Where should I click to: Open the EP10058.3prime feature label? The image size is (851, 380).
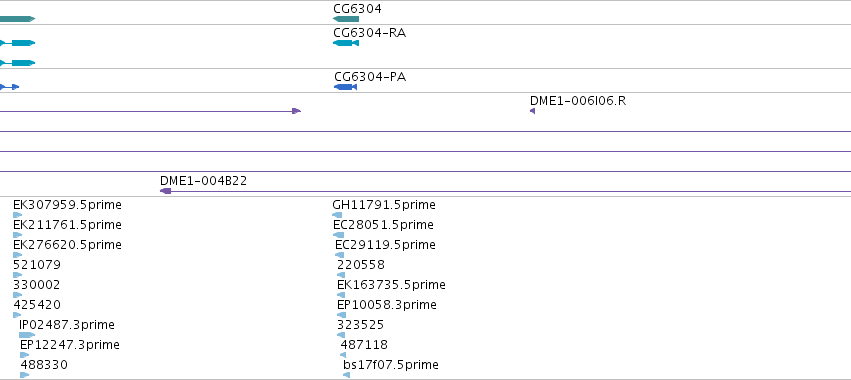coord(387,305)
